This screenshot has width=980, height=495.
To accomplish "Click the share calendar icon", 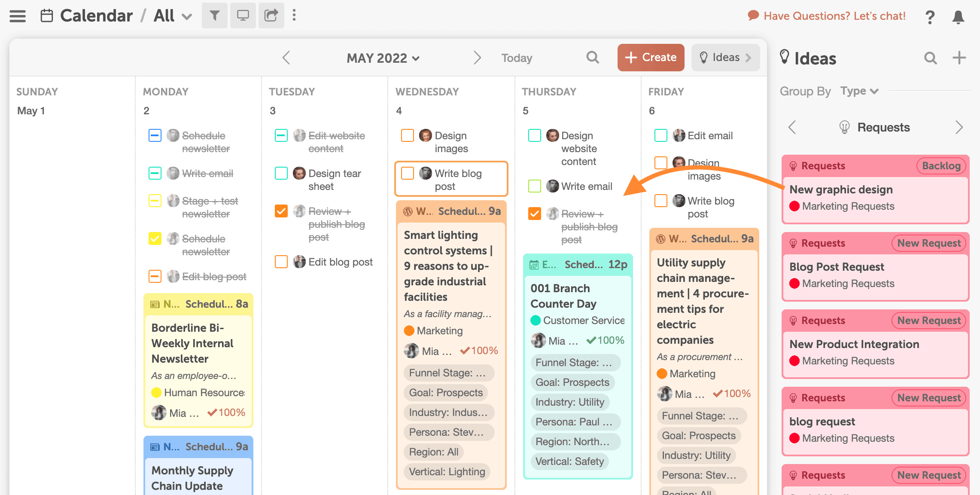I will pyautogui.click(x=271, y=15).
